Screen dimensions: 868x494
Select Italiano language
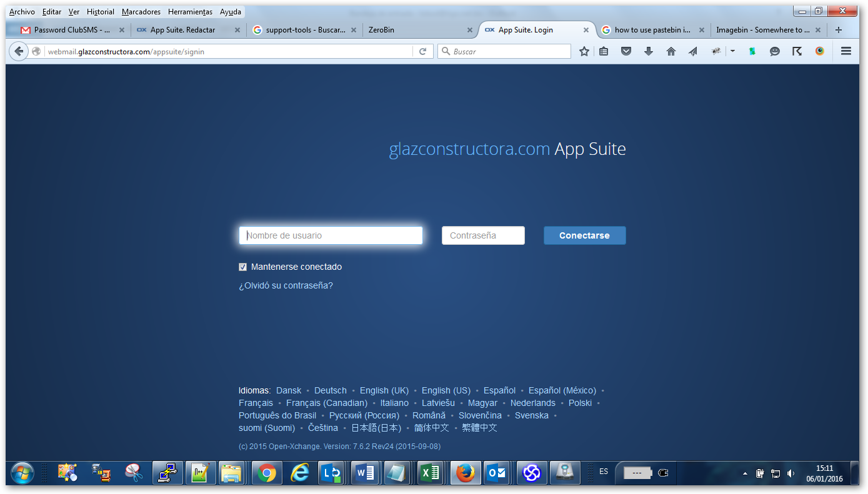click(394, 403)
